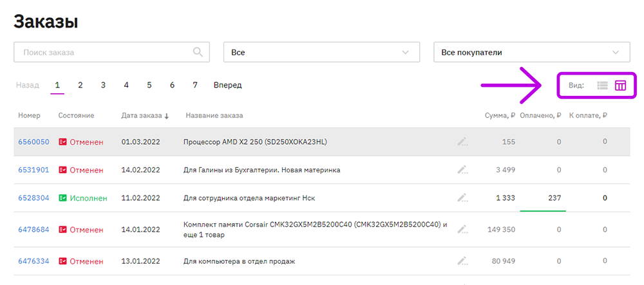Open order number 6528304
The width and height of the screenshot is (644, 285).
point(33,198)
